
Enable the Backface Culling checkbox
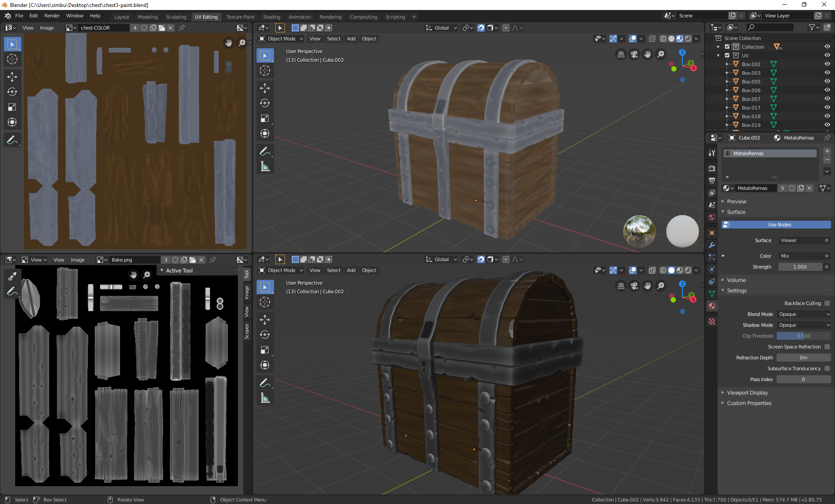coord(827,303)
